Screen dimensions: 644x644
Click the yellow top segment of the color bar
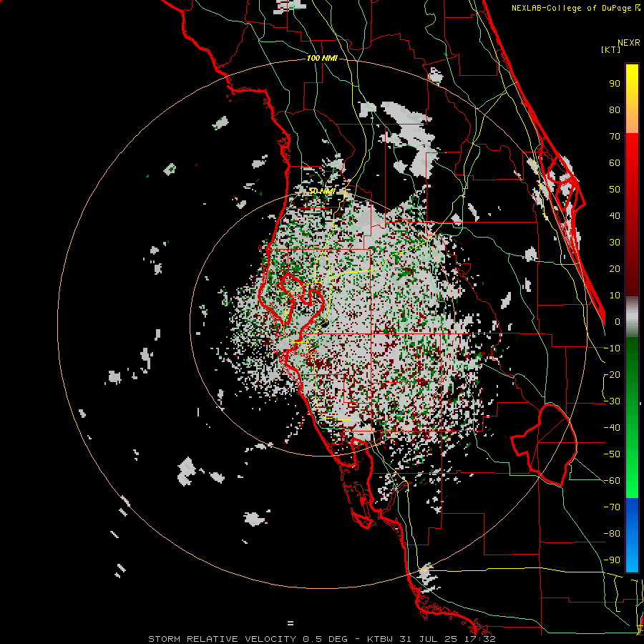pyautogui.click(x=632, y=99)
